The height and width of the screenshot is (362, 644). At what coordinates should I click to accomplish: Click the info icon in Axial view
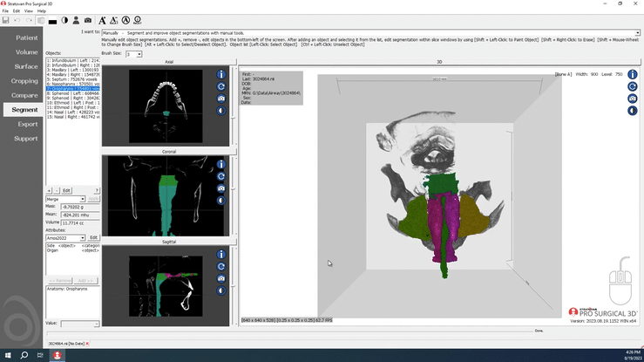(x=221, y=76)
